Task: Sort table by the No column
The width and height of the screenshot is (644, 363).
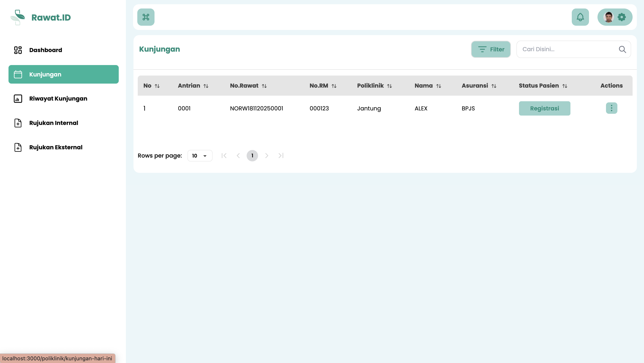Action: (157, 86)
